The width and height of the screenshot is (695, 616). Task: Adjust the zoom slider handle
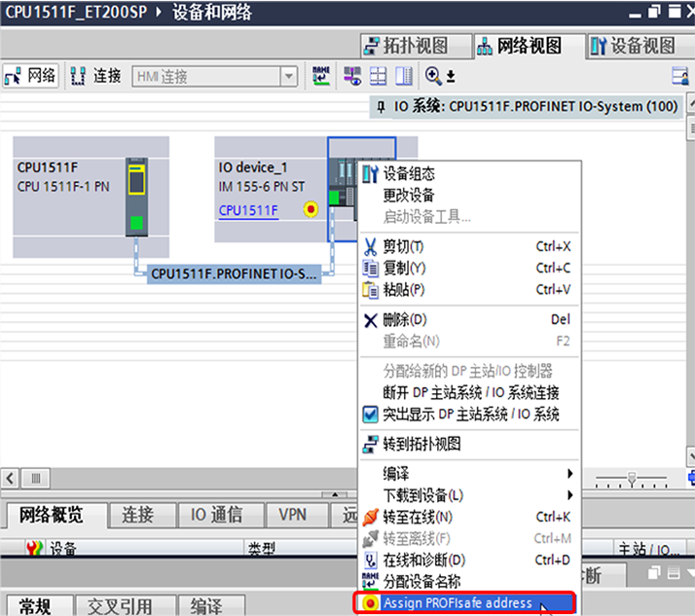coord(632,479)
